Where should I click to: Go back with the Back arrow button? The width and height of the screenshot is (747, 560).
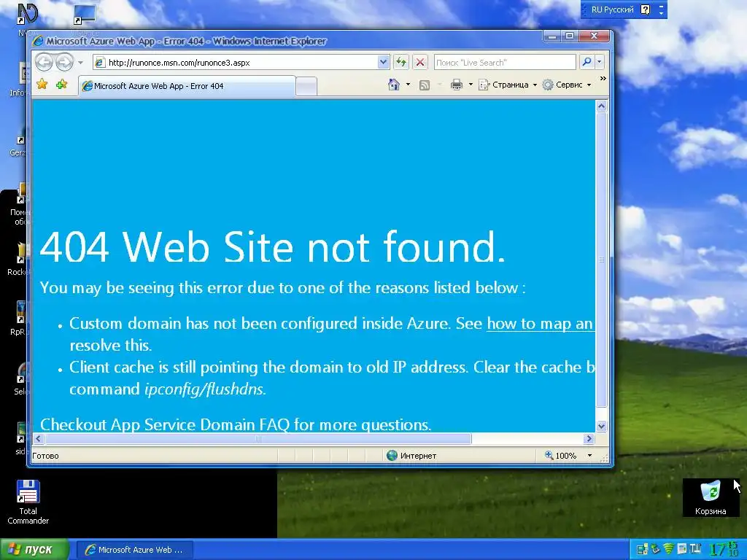[x=44, y=63]
